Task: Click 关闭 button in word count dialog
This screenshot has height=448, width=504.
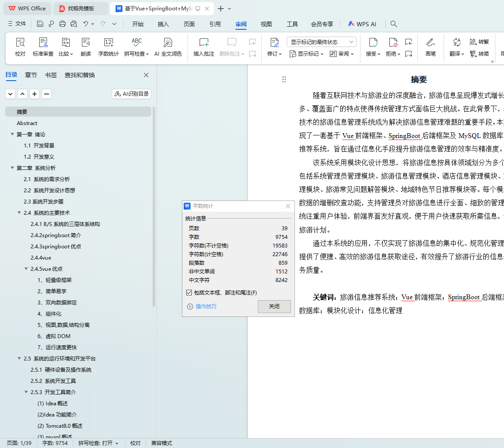Action: 274,306
